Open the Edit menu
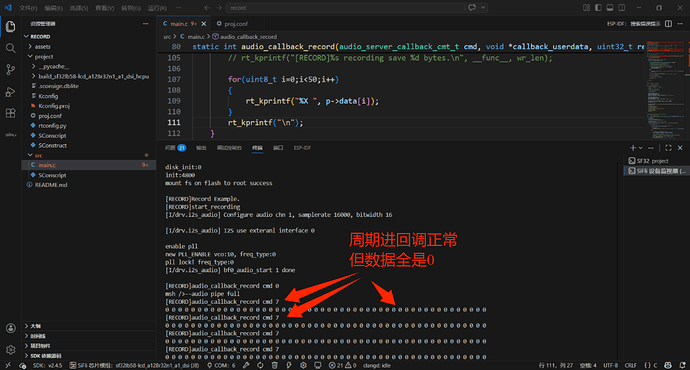This screenshot has height=370, width=690. coord(54,8)
